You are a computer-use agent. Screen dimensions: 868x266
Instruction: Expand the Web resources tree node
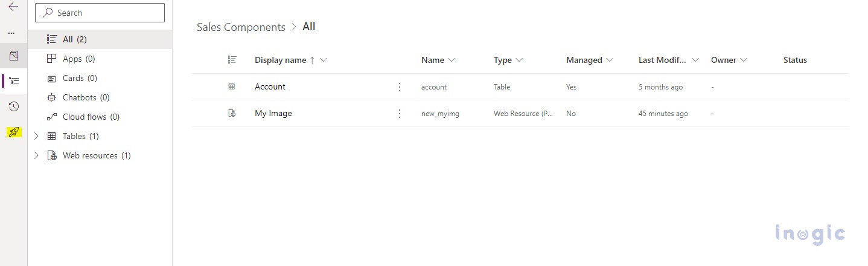(36, 155)
